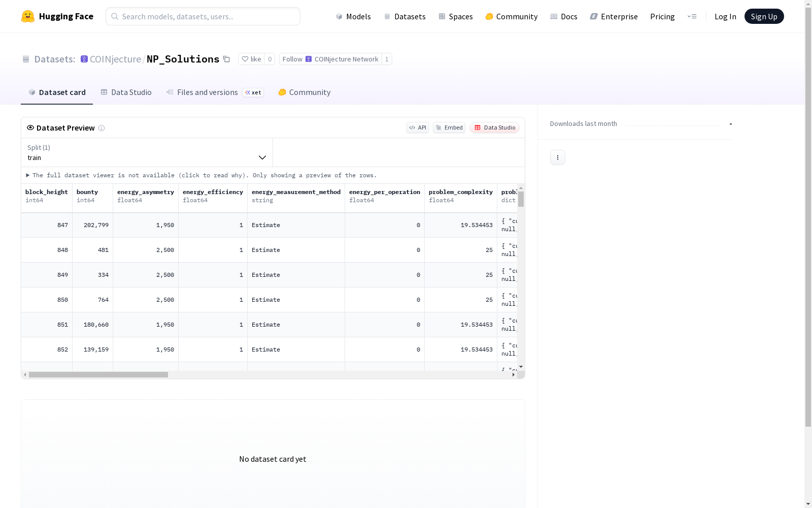
Task: Click the follower count next to Follow
Action: pyautogui.click(x=387, y=59)
